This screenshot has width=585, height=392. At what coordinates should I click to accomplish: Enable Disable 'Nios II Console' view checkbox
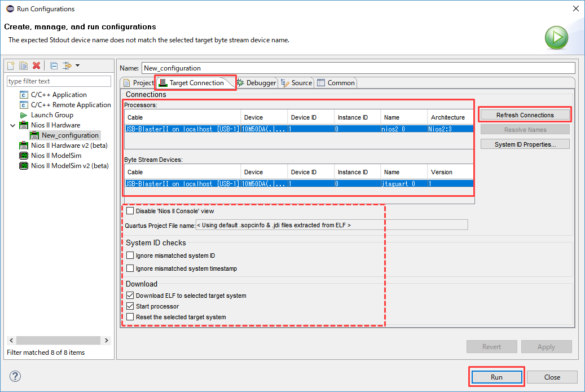pyautogui.click(x=130, y=211)
